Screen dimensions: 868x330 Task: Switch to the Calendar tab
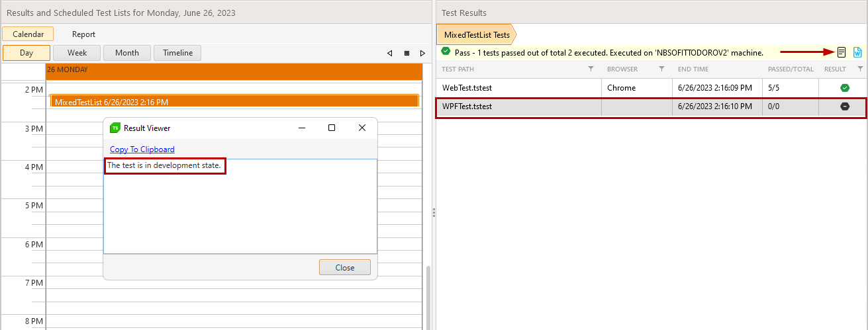28,34
